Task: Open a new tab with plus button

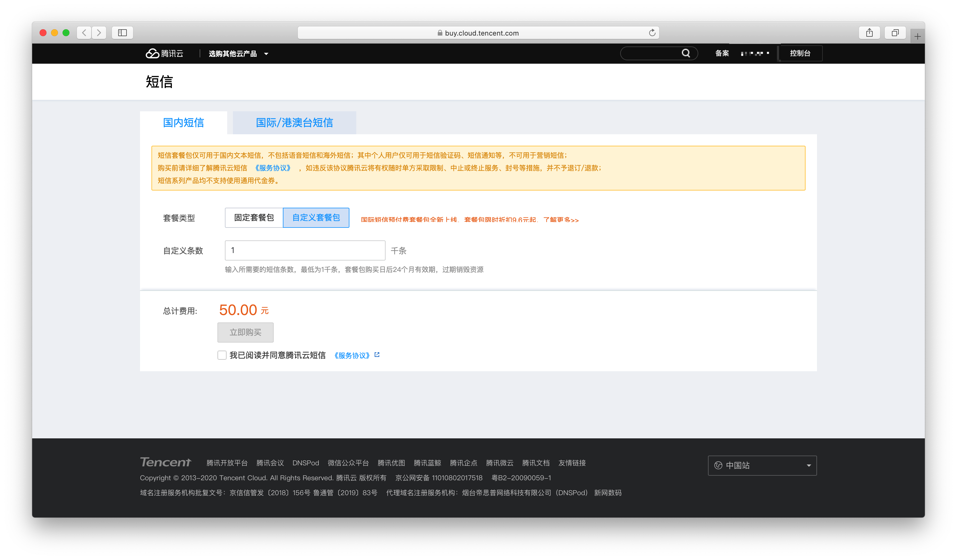Action: 917,36
